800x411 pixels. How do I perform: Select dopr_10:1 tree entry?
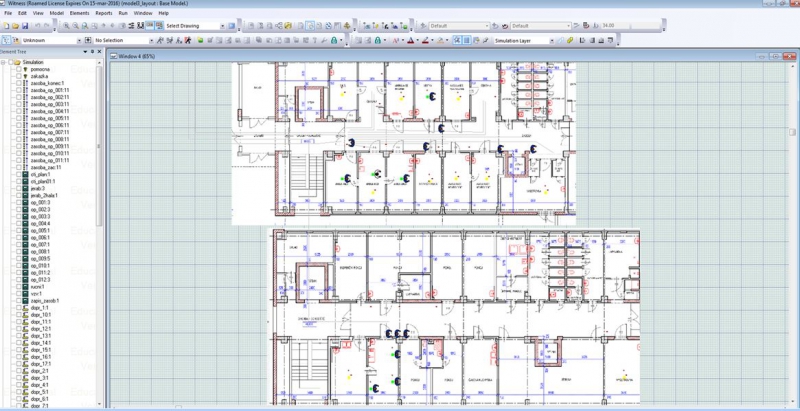[40, 314]
